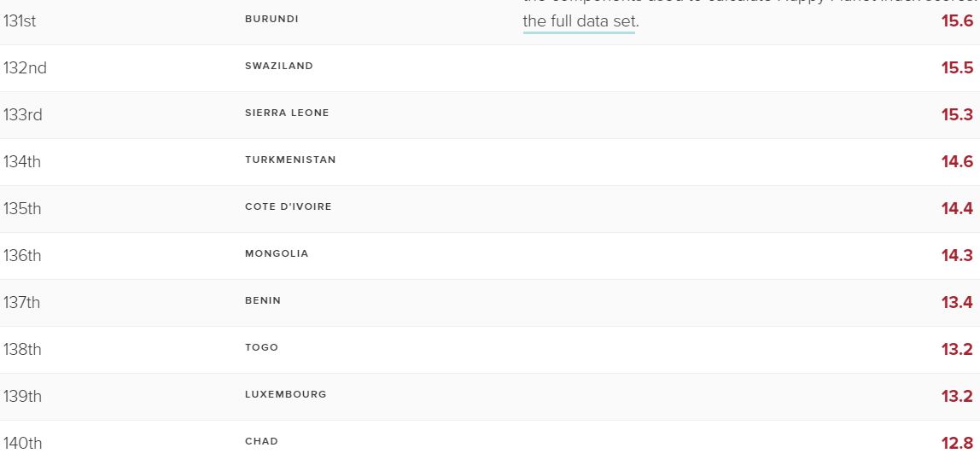Select Turkmenistan in the ranking list

[290, 160]
